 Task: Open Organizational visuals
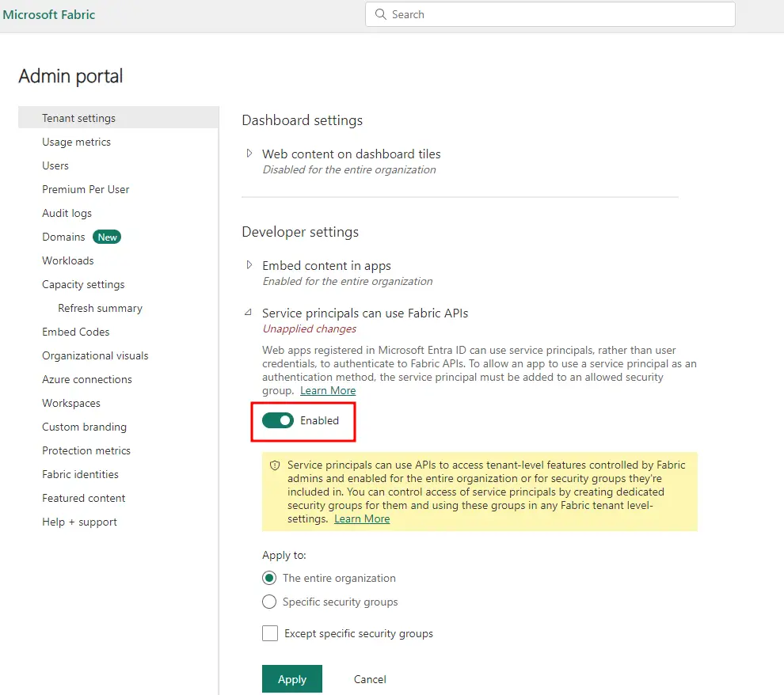95,355
